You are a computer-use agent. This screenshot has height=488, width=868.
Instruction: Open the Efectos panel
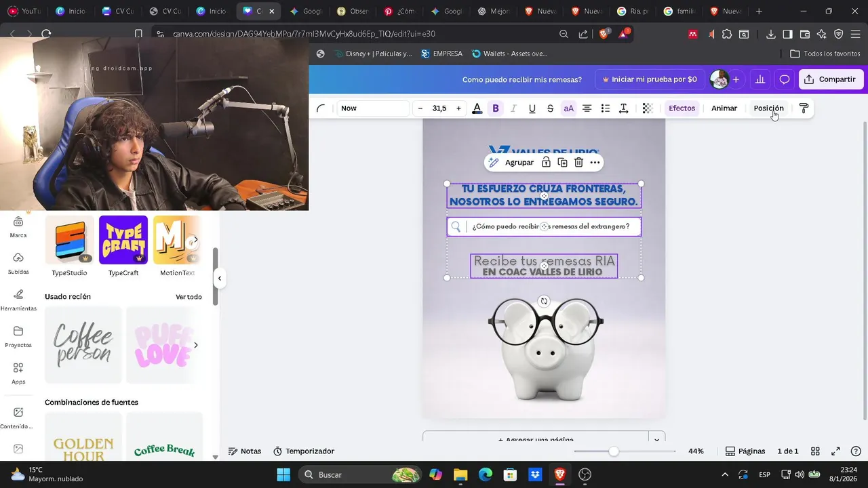pos(682,108)
